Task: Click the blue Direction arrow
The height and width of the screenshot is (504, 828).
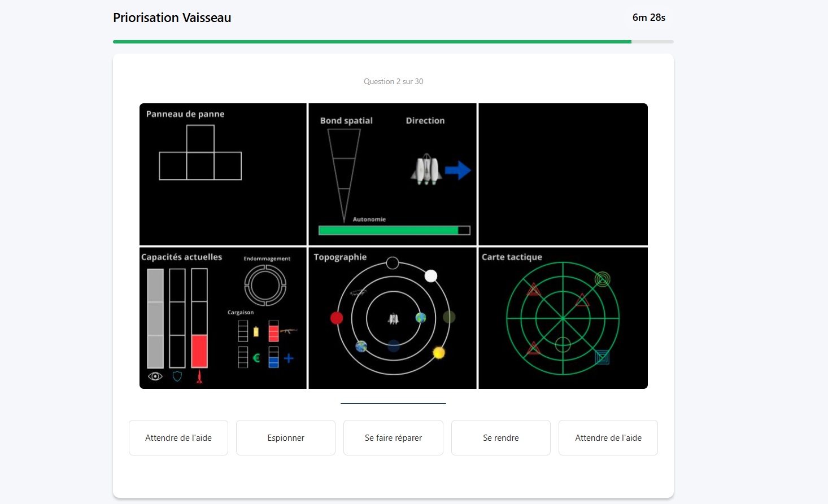Action: tap(457, 170)
